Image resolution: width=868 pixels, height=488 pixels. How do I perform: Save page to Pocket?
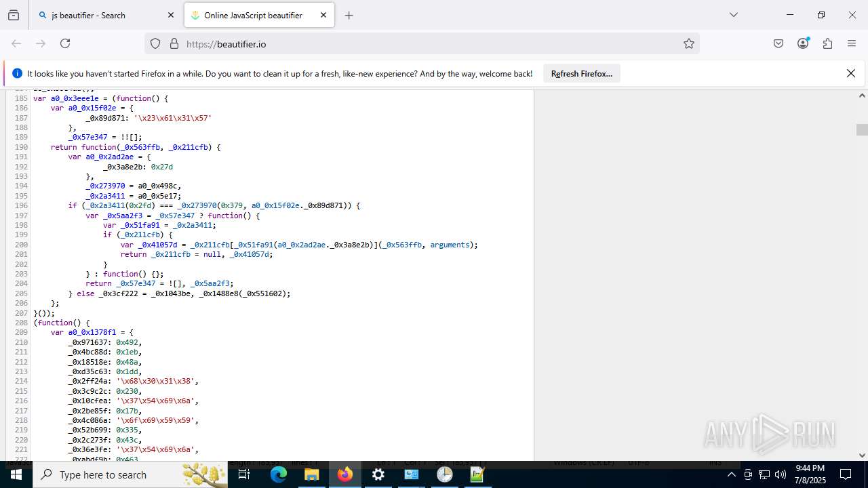coord(778,43)
